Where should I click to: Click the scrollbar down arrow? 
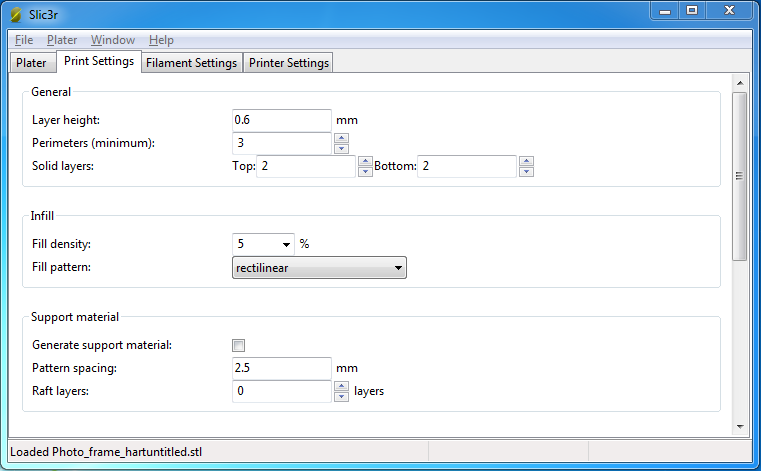(x=740, y=427)
